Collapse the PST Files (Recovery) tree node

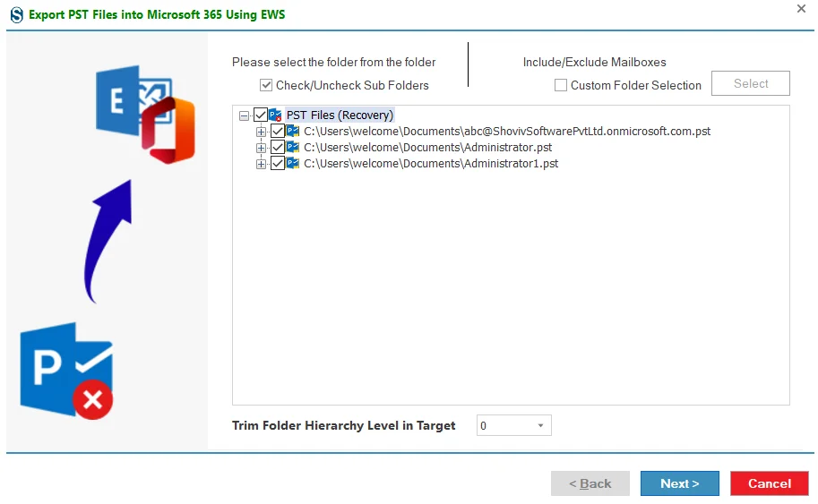click(244, 115)
